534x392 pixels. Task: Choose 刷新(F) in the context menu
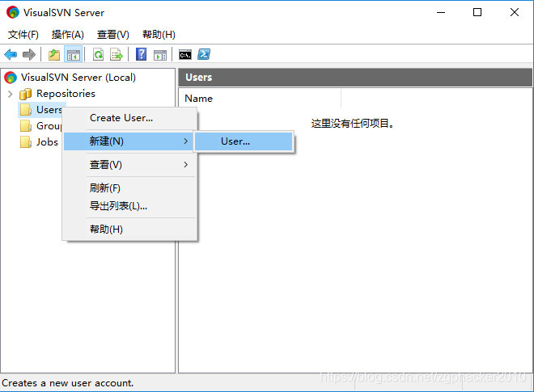coord(130,188)
